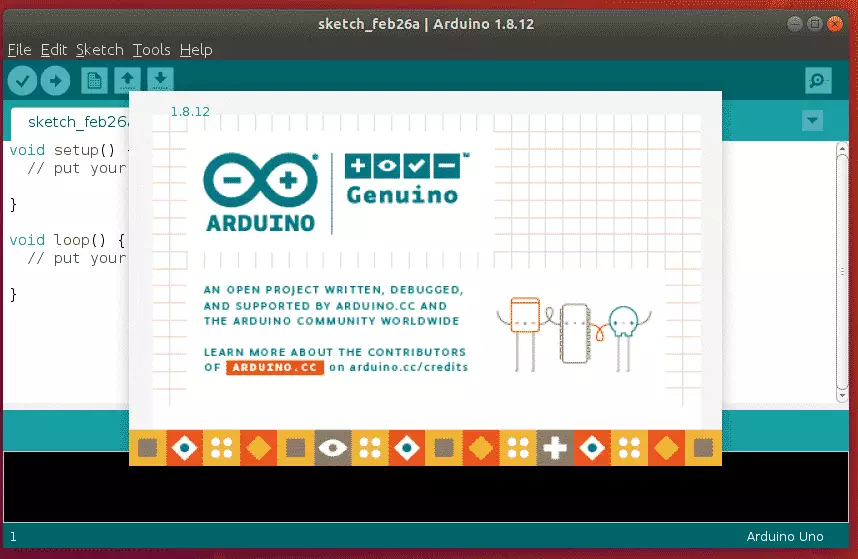This screenshot has height=559, width=858.
Task: Click the three components illustration on splash
Action: (x=574, y=335)
